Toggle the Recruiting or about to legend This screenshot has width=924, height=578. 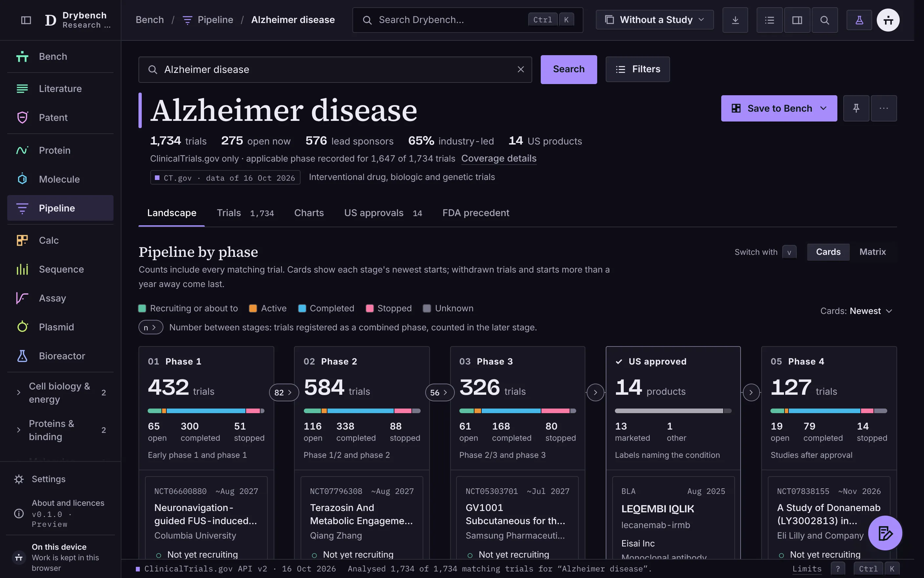click(x=188, y=308)
